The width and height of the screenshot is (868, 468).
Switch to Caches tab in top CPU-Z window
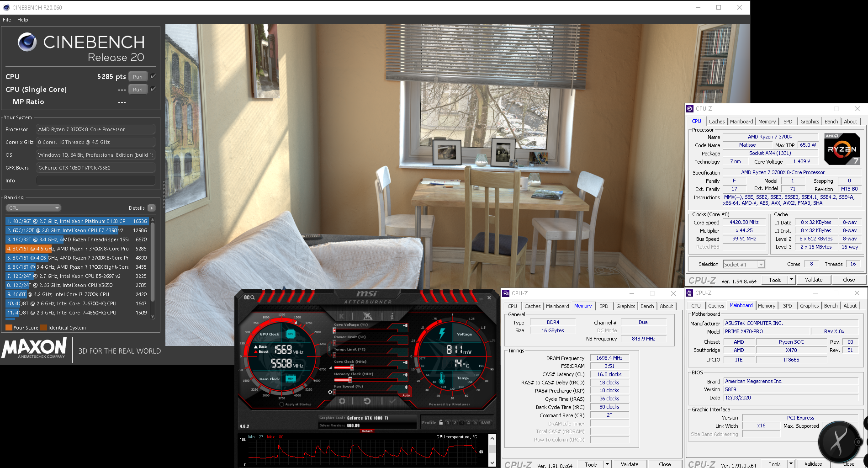click(x=716, y=122)
